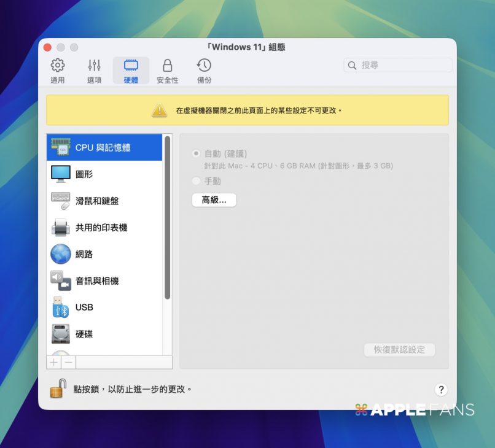Click the 搜尋 search field
This screenshot has width=495, height=448.
pyautogui.click(x=398, y=65)
